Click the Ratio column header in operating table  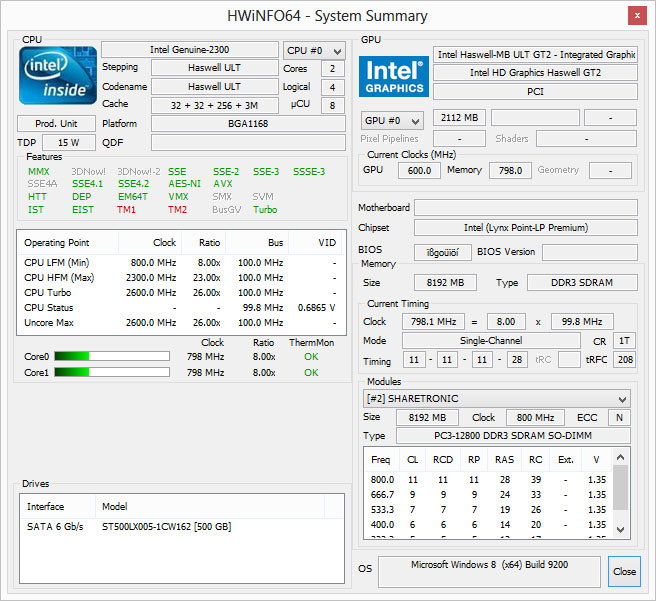click(204, 243)
